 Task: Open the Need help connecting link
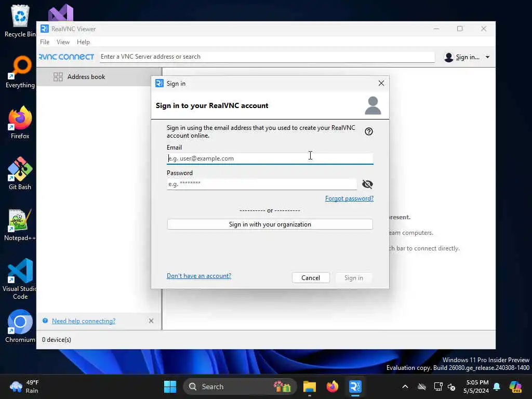[x=84, y=321]
